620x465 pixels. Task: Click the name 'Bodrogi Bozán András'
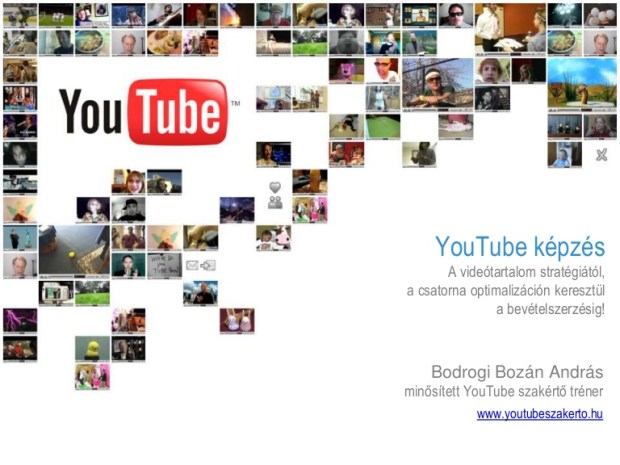tap(517, 372)
